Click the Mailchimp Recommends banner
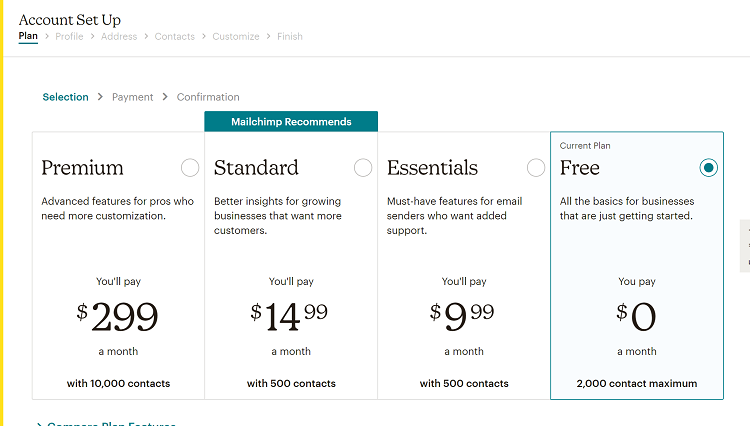750x426 pixels. [x=291, y=122]
